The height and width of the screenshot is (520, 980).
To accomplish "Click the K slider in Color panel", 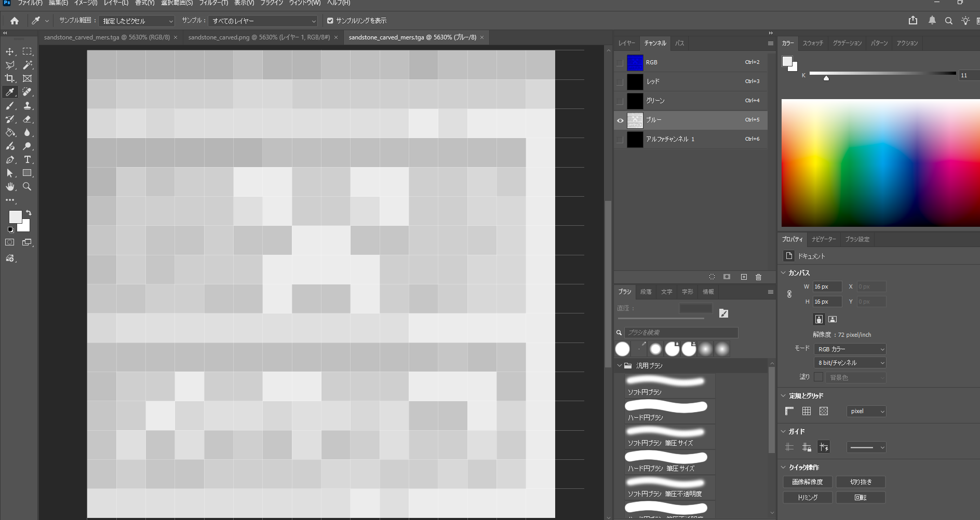I will tap(882, 74).
